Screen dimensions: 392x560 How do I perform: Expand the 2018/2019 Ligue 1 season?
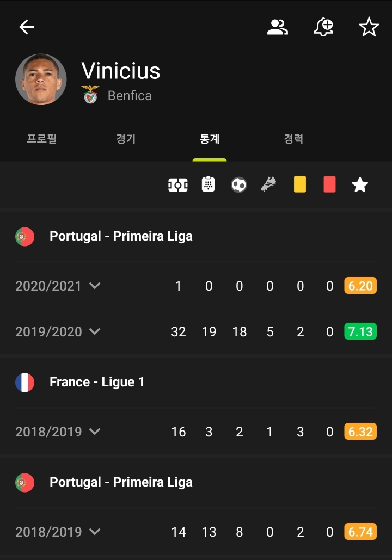click(58, 432)
